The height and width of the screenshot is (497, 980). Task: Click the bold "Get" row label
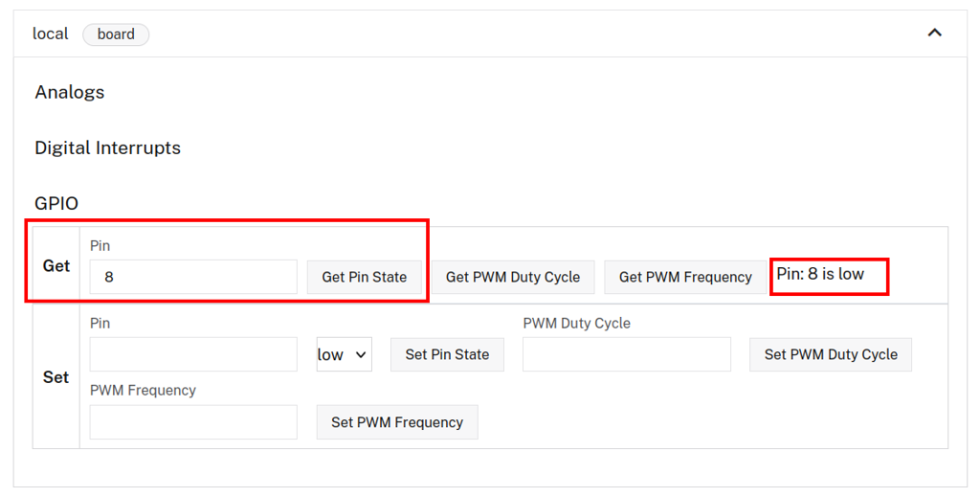tap(56, 266)
